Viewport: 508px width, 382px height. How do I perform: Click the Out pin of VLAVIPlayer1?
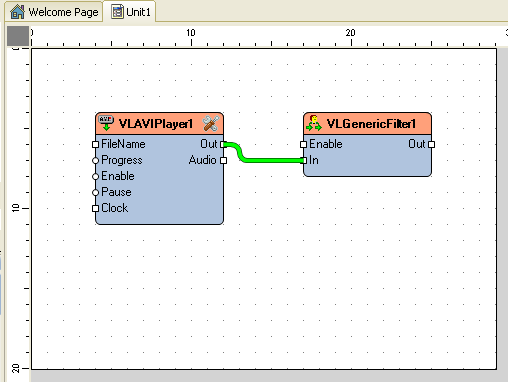click(224, 144)
